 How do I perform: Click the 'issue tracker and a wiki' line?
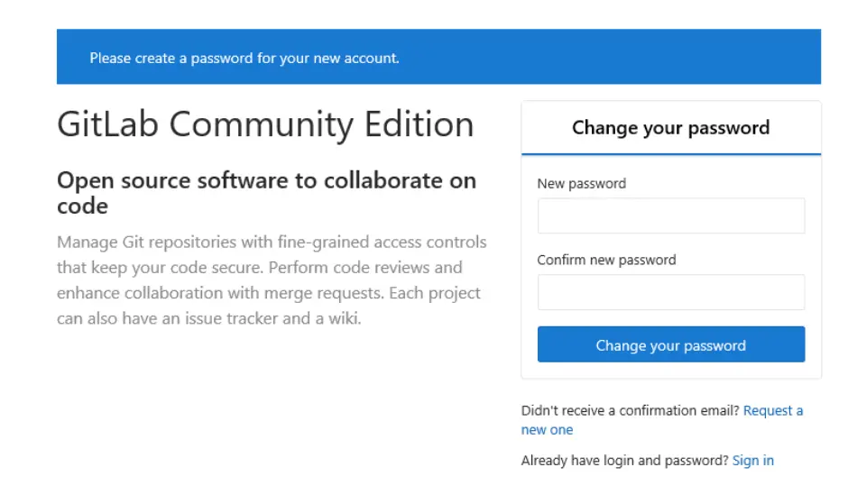pyautogui.click(x=208, y=319)
